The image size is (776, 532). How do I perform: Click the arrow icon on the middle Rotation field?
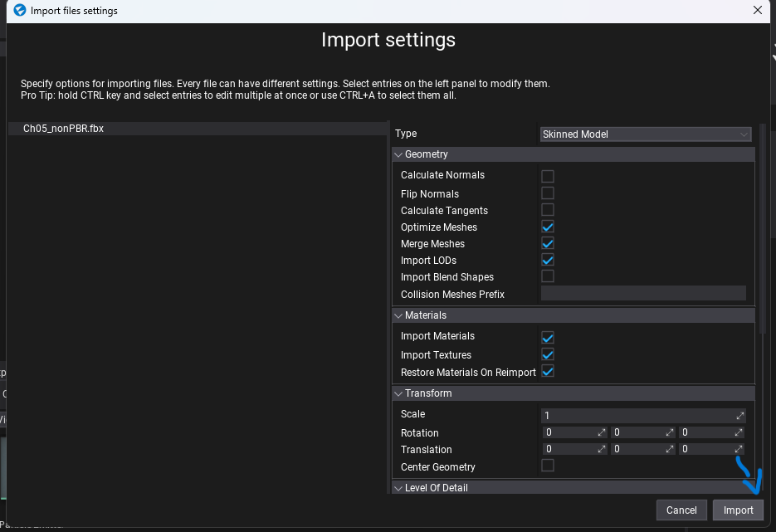(x=668, y=432)
